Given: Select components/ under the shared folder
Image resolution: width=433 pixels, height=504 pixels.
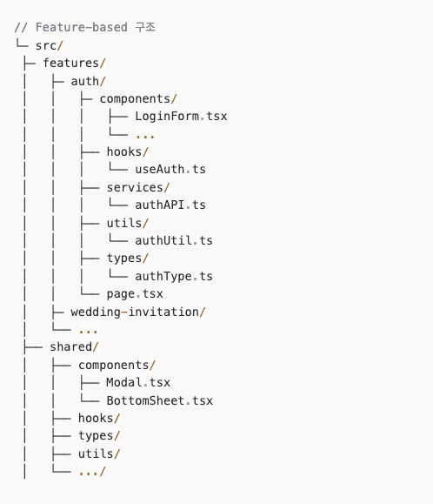Looking at the screenshot, I should [117, 365].
